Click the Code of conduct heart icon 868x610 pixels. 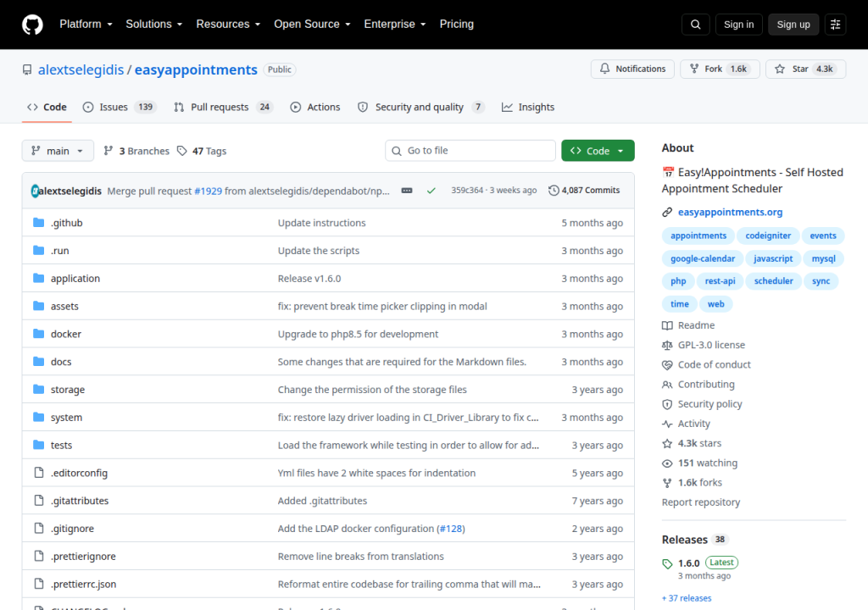point(668,365)
